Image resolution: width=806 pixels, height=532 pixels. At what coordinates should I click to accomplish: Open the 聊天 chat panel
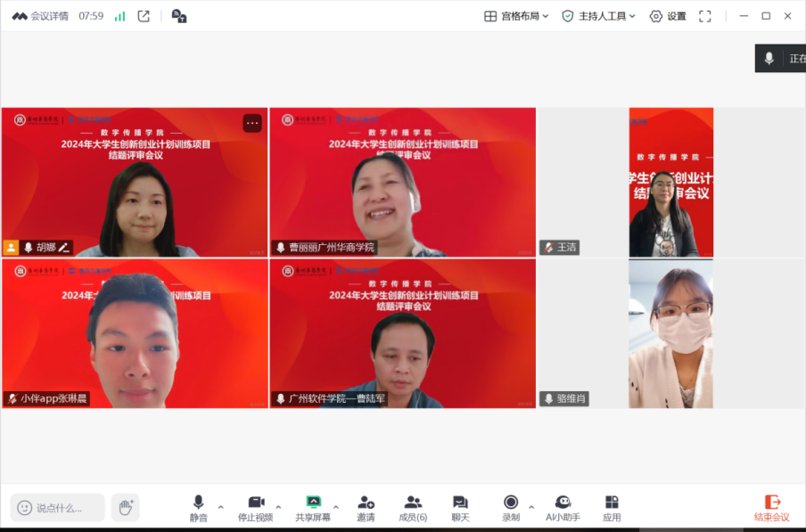coord(460,508)
